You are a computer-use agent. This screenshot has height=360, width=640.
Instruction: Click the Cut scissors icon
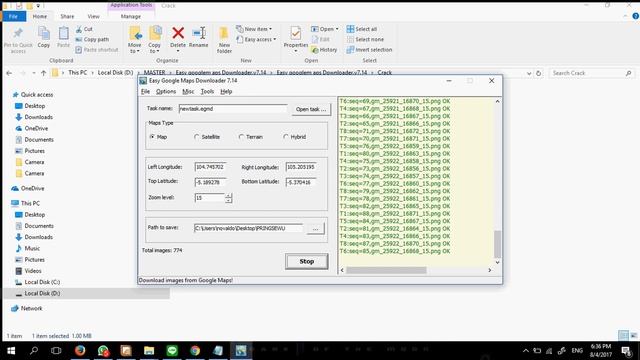pyautogui.click(x=79, y=29)
